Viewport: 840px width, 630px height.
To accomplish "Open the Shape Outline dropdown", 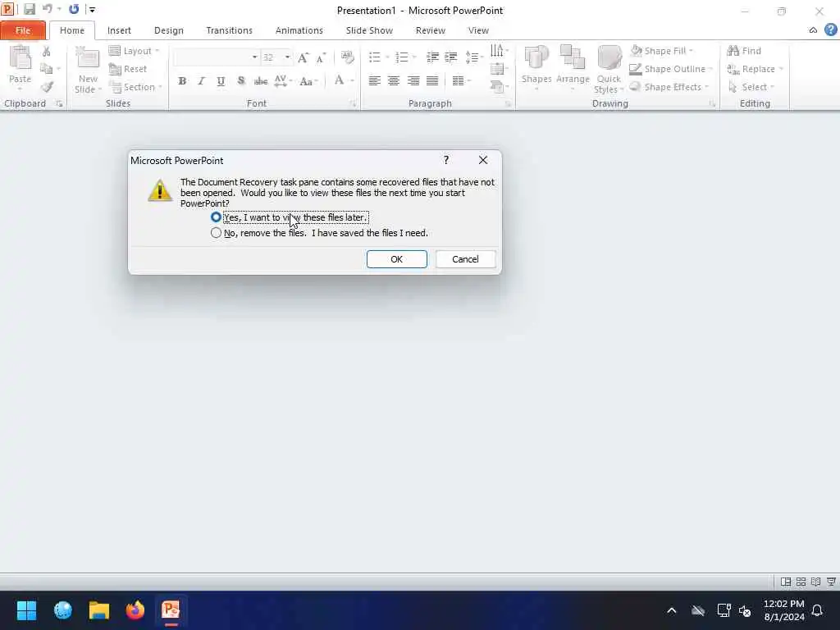I will 671,69.
